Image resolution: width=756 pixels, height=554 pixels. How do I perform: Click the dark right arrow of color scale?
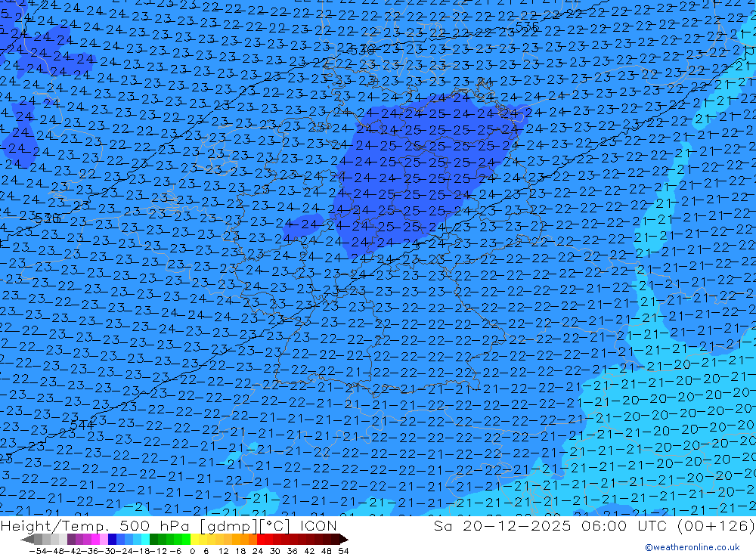(x=343, y=540)
